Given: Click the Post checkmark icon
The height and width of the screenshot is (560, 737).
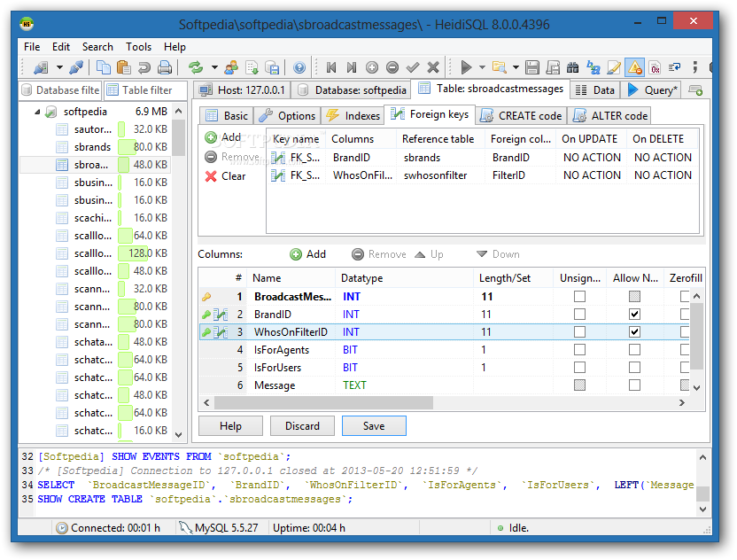Looking at the screenshot, I should (413, 67).
